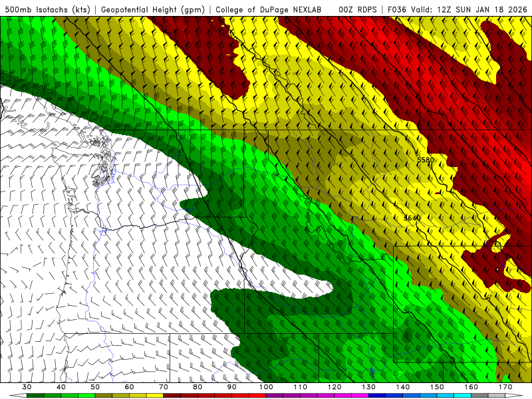This screenshot has height=399, width=532.
Task: Click the "50" value on the color scale
Action: (x=95, y=387)
